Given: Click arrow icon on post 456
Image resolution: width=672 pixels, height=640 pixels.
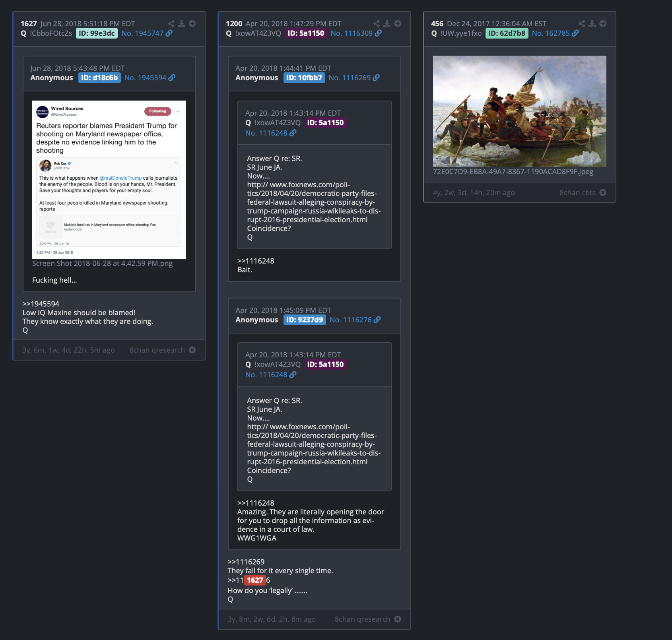Looking at the screenshot, I should (603, 23).
